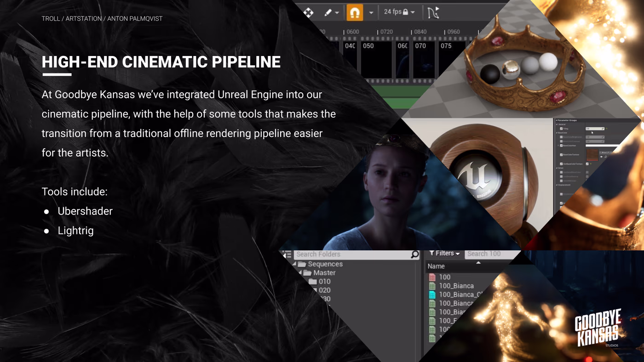Click the red sequence icon for asset 100
This screenshot has width=644, height=362.
coord(432,277)
